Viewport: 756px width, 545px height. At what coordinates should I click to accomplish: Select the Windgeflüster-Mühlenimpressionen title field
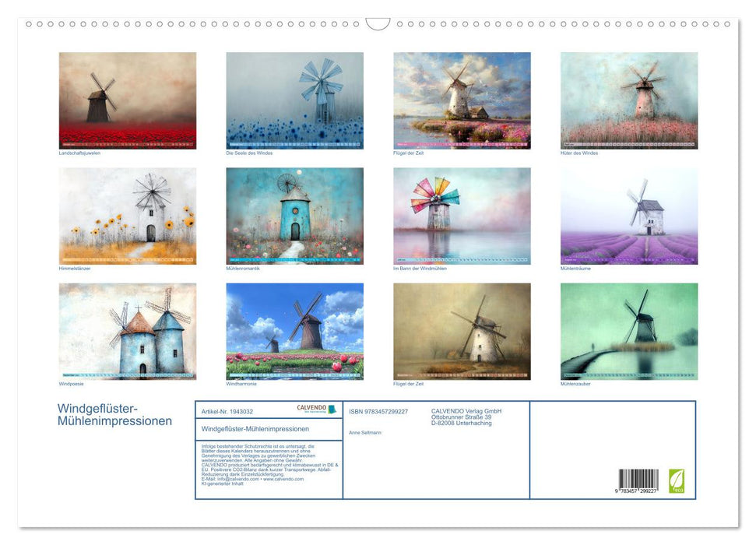click(x=255, y=427)
